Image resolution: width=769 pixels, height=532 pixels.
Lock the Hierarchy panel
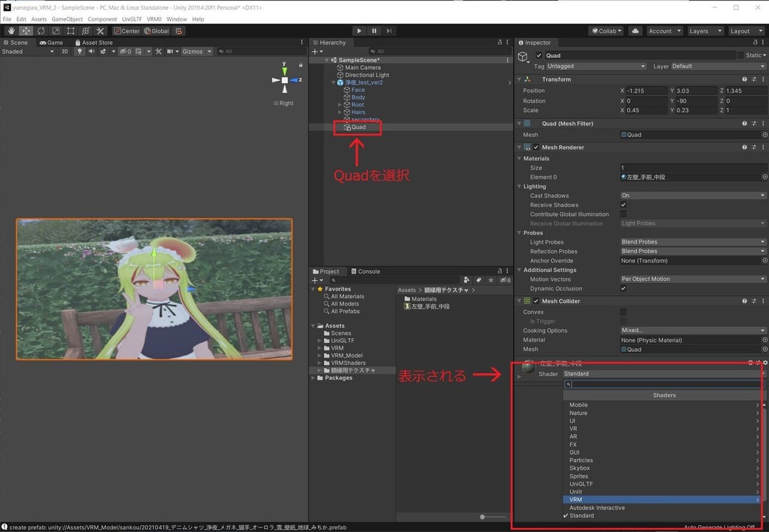(500, 42)
